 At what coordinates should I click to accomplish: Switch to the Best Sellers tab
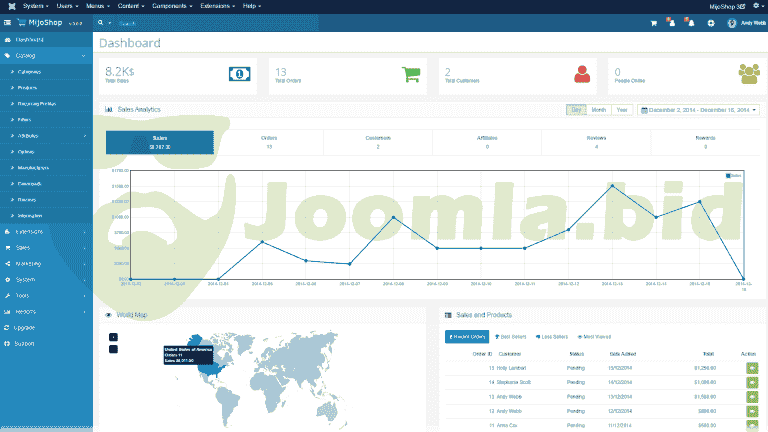pos(511,337)
